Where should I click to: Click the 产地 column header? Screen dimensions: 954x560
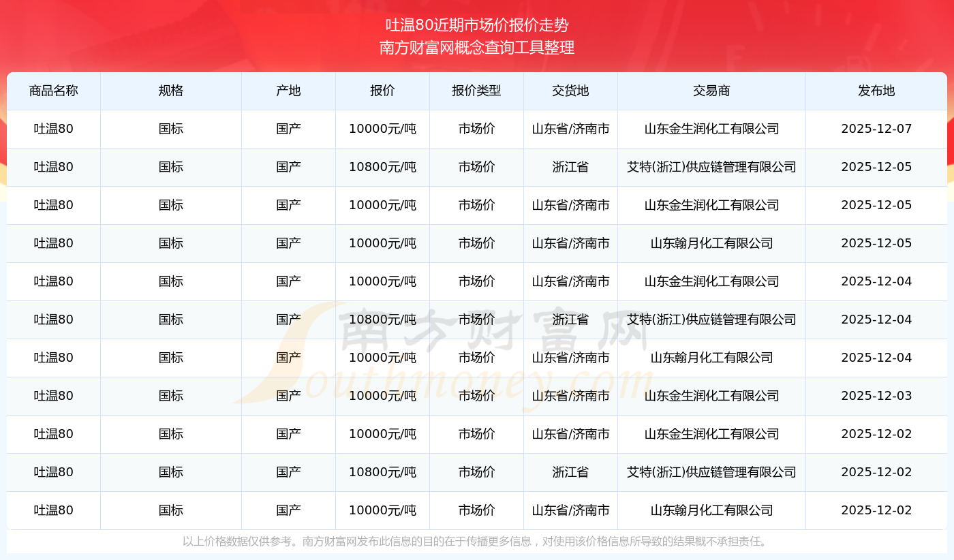pos(288,91)
